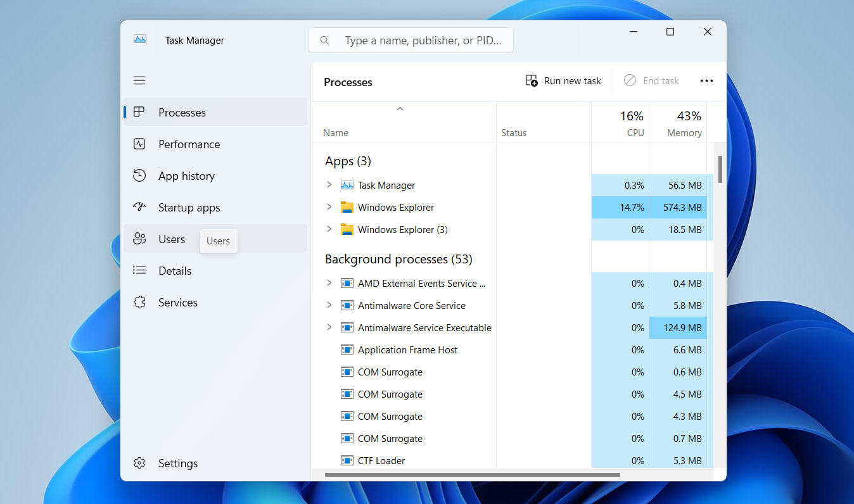Click icon of COM Surrogate using 4.5 MB
Screen dimensions: 854x504
click(347, 394)
